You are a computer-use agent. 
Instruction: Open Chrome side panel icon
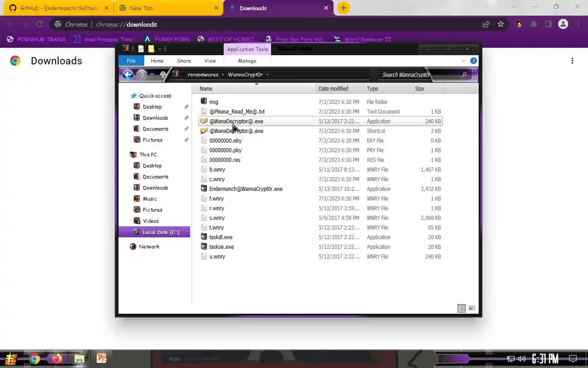tap(548, 24)
